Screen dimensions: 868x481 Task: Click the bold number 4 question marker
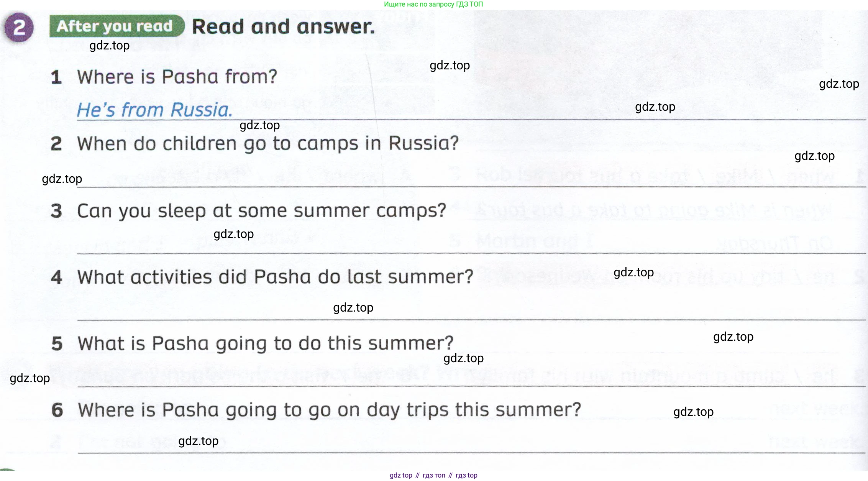coord(56,277)
